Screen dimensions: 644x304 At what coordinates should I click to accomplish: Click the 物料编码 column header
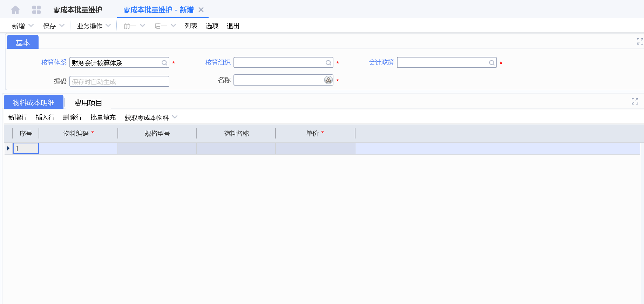(x=79, y=134)
